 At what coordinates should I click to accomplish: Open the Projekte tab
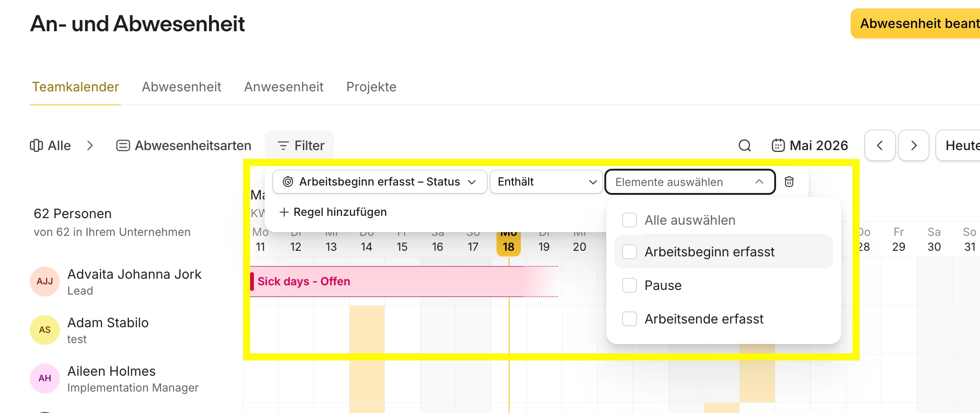371,87
